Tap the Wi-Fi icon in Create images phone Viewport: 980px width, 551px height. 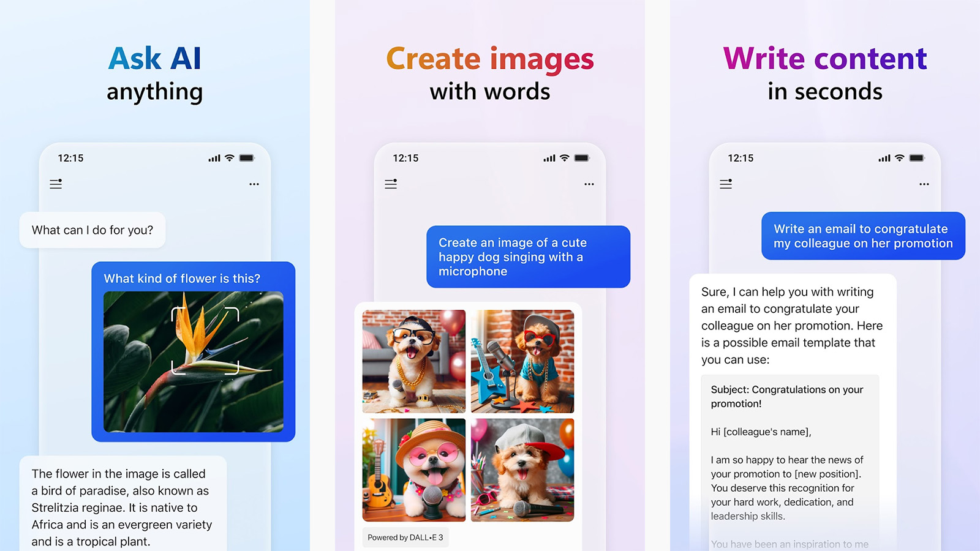pyautogui.click(x=565, y=158)
